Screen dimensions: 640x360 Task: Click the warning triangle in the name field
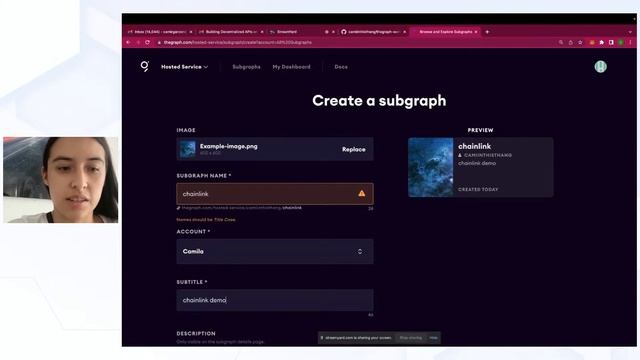coord(362,193)
